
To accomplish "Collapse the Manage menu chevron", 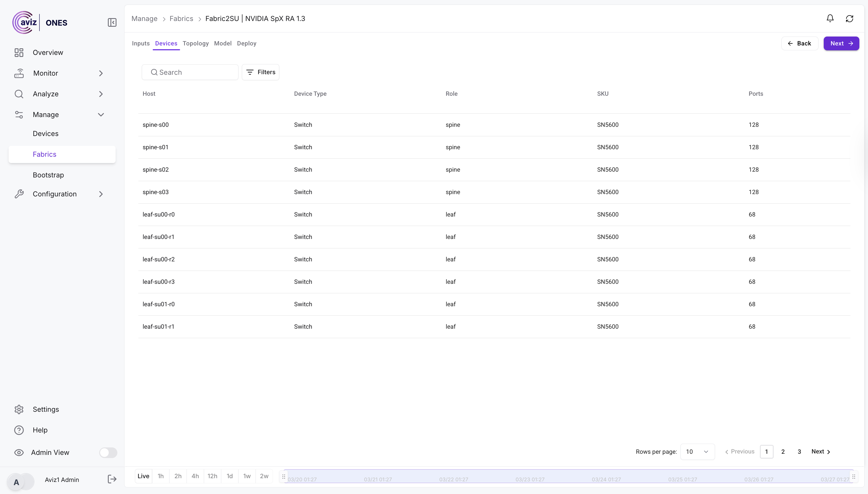I will (101, 115).
